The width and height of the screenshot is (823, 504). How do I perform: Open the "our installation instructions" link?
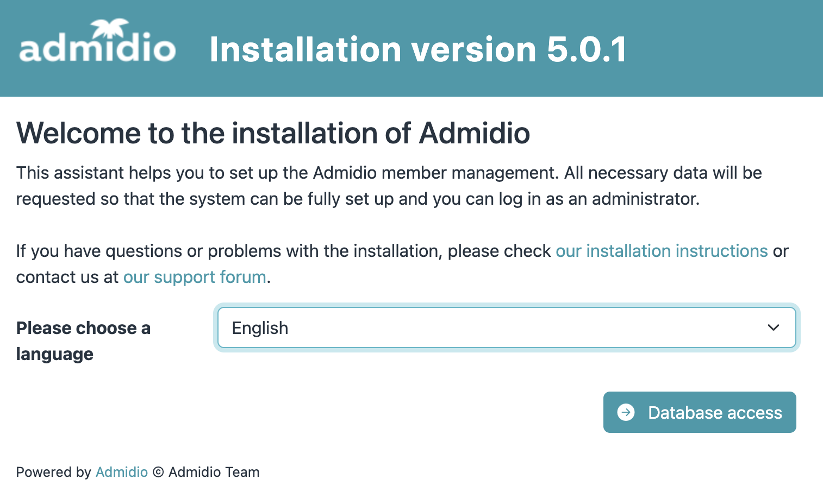coord(661,251)
